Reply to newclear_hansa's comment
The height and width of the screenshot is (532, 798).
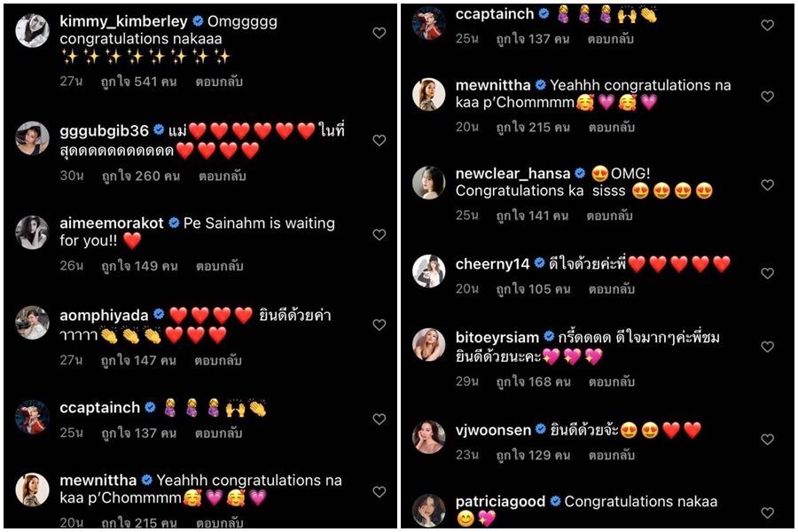click(609, 215)
